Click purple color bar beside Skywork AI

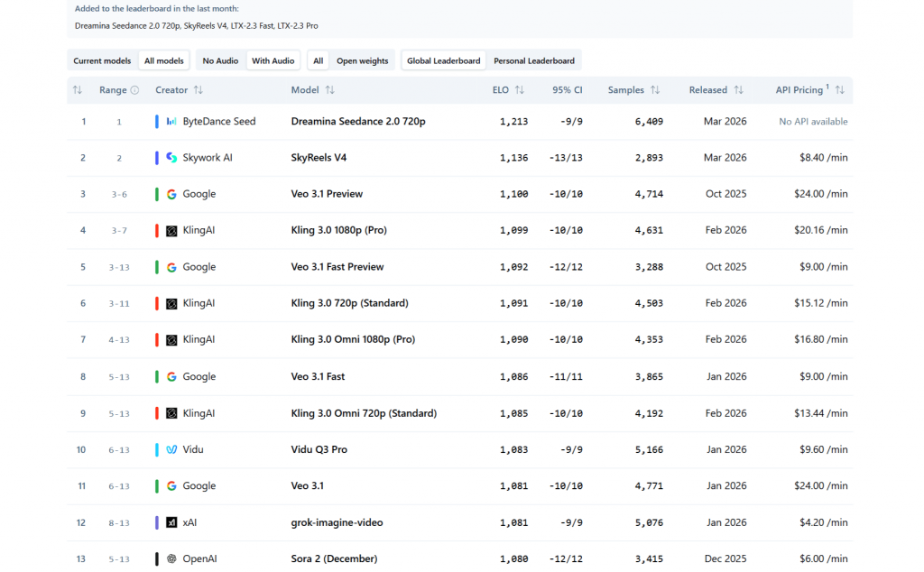tap(157, 158)
